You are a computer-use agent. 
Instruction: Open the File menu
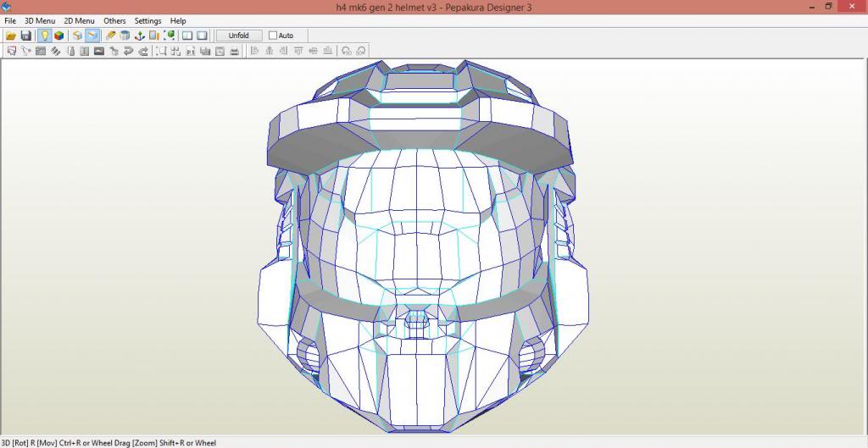point(10,20)
